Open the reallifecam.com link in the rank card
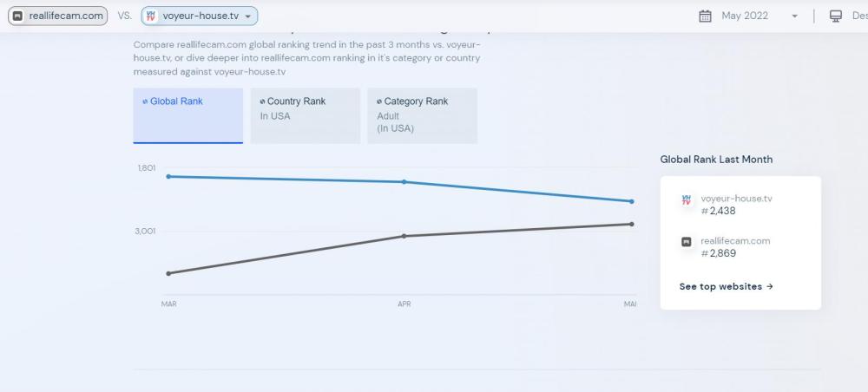Image resolution: width=868 pixels, height=392 pixels. 735,241
